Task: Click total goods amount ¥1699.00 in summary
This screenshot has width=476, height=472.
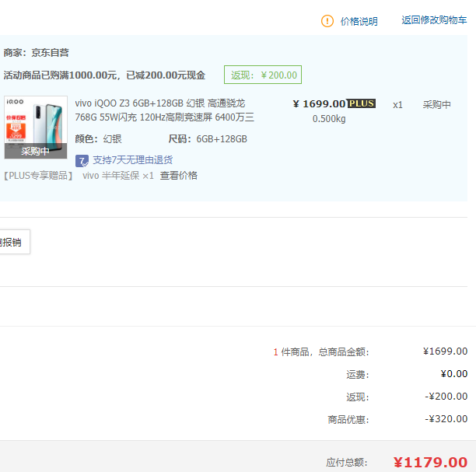Action: point(445,351)
